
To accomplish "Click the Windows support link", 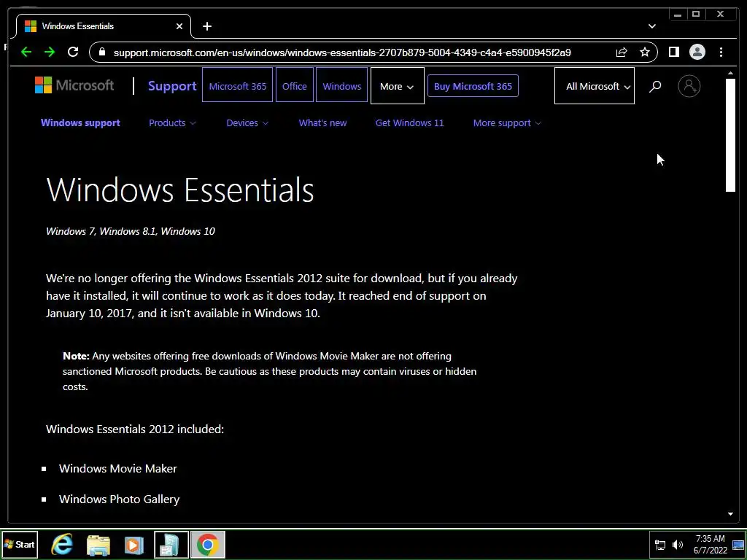I will click(80, 122).
